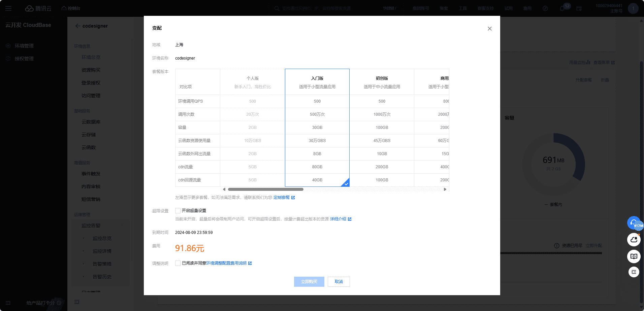Open 监控总览 submenu item
644x311 pixels.
click(102, 238)
